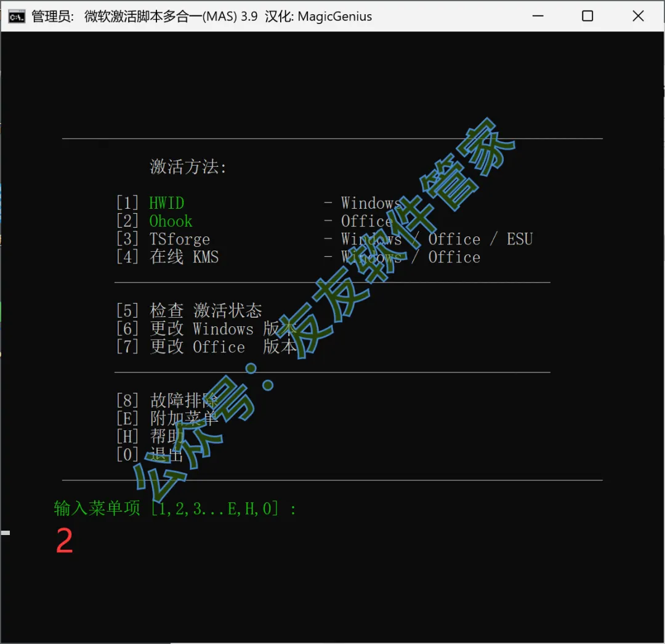
Task: Click the [0] 退出 entry
Action: coord(150,454)
